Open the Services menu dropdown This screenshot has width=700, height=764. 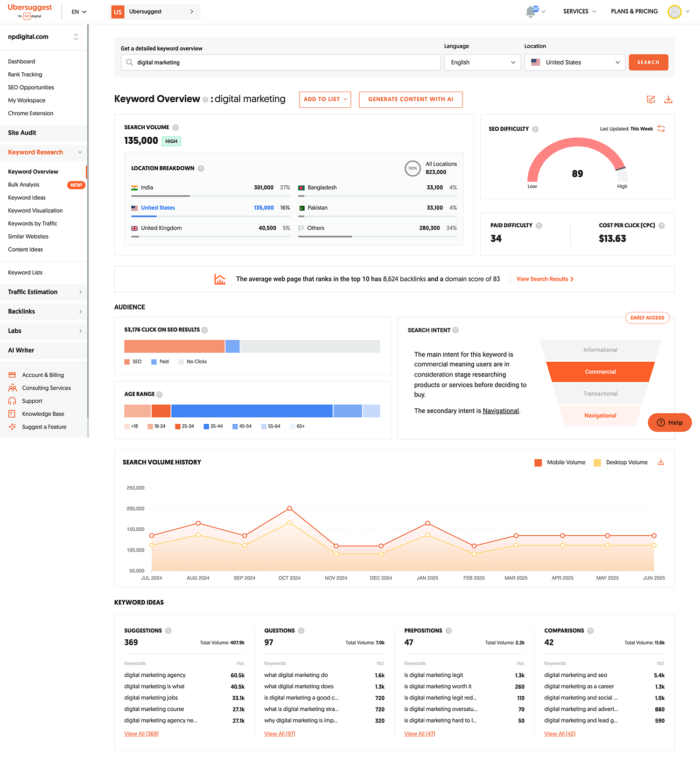[x=580, y=12]
